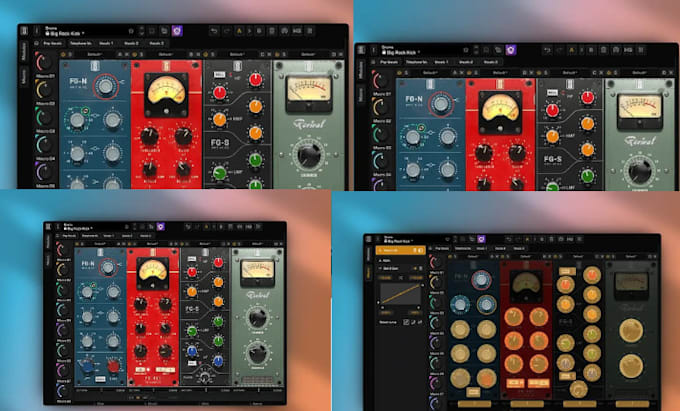Select Vocals 2 tab in top-right window
The image size is (680, 411).
pos(466,62)
